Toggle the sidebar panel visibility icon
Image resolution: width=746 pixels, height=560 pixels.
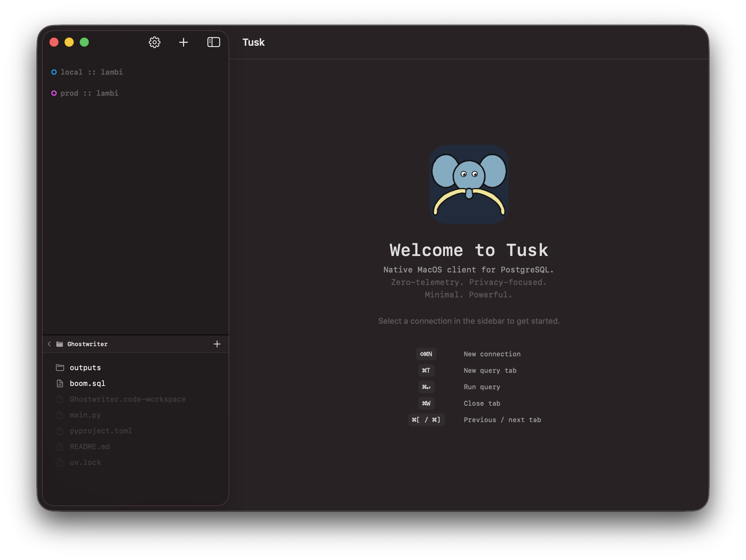pos(214,42)
